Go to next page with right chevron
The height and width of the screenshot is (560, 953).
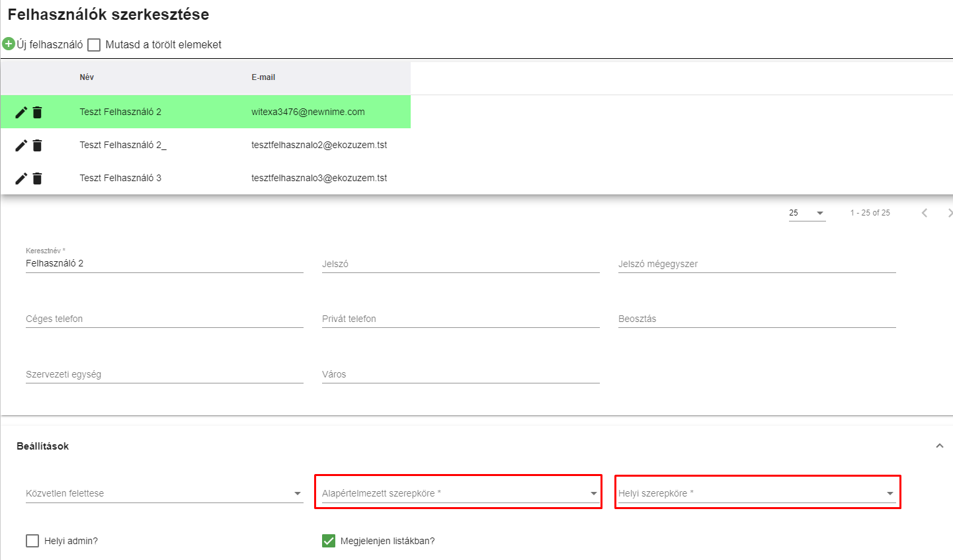(950, 213)
